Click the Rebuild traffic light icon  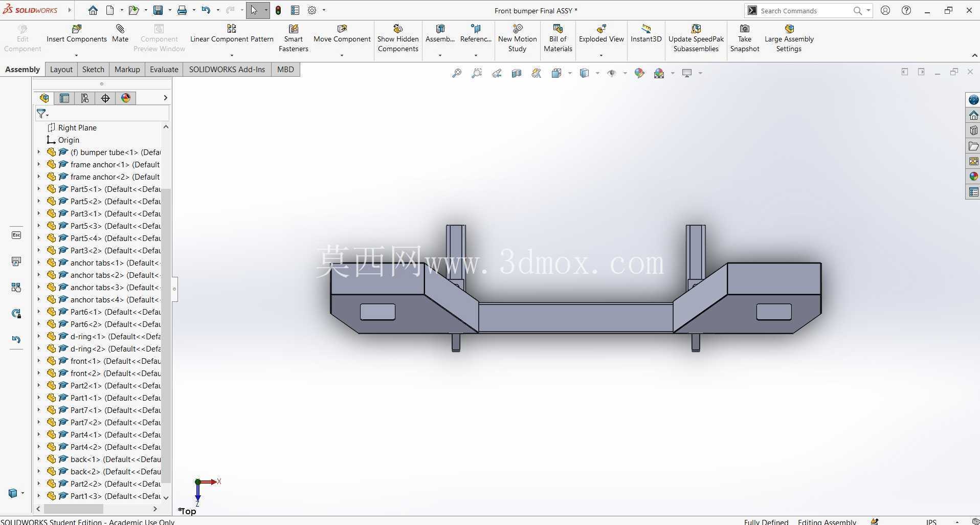tap(278, 10)
